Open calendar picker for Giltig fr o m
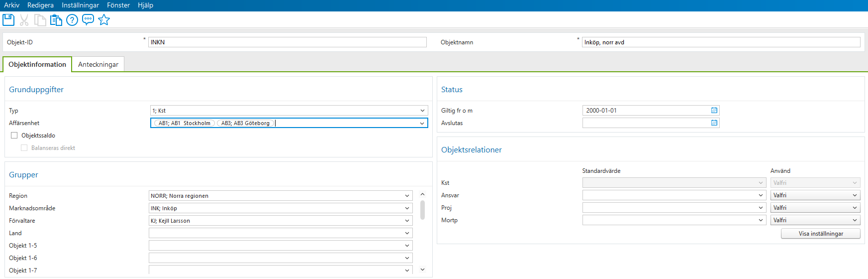 [714, 111]
